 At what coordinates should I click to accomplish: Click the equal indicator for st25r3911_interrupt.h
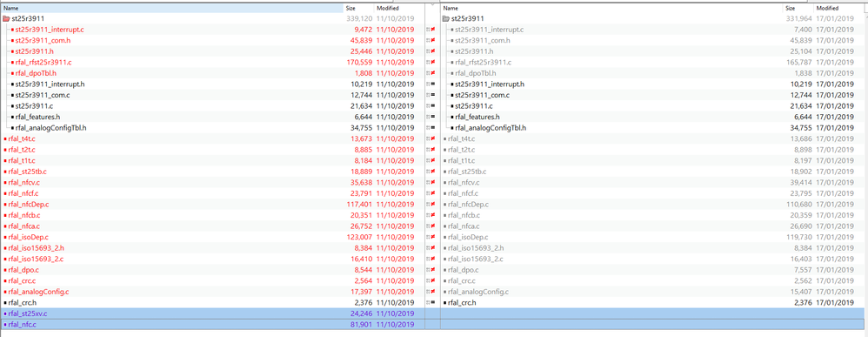[x=433, y=84]
